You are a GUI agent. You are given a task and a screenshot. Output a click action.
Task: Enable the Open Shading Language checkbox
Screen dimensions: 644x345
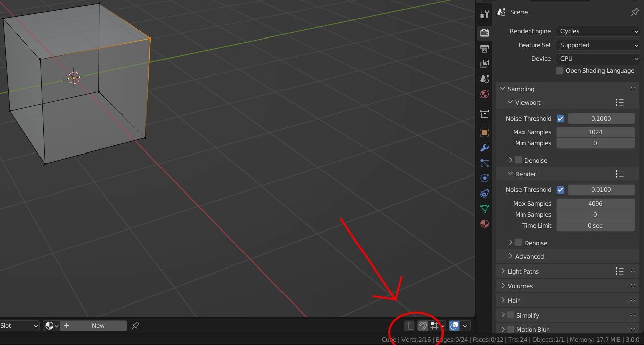tap(559, 71)
